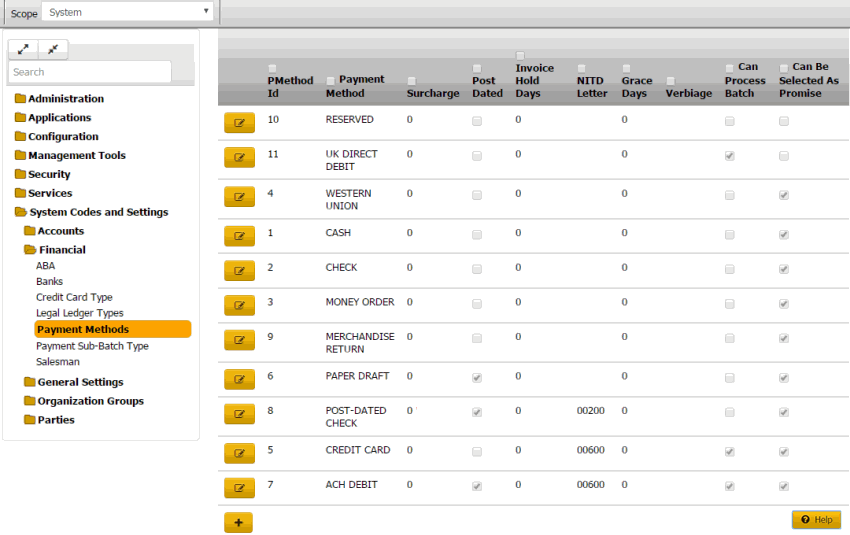
Task: Edit the CREDIT CARD payment method row
Action: [238, 453]
